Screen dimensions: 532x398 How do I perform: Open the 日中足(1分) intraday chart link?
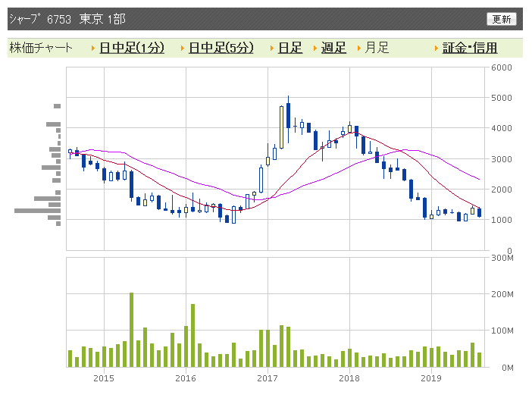coord(132,48)
